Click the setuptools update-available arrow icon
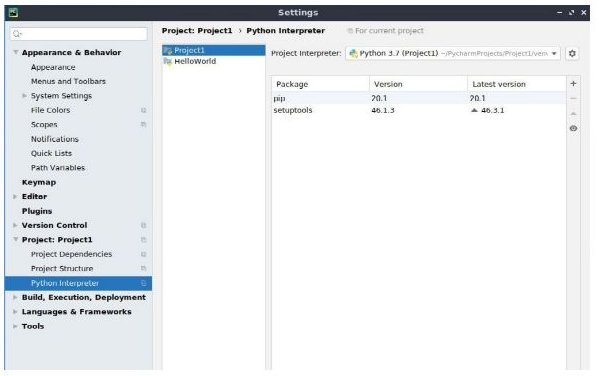 pos(474,110)
